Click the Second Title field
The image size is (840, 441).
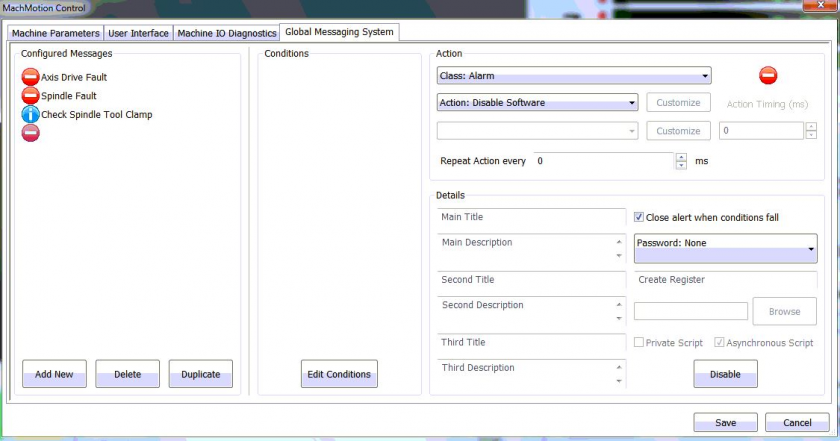(x=531, y=280)
